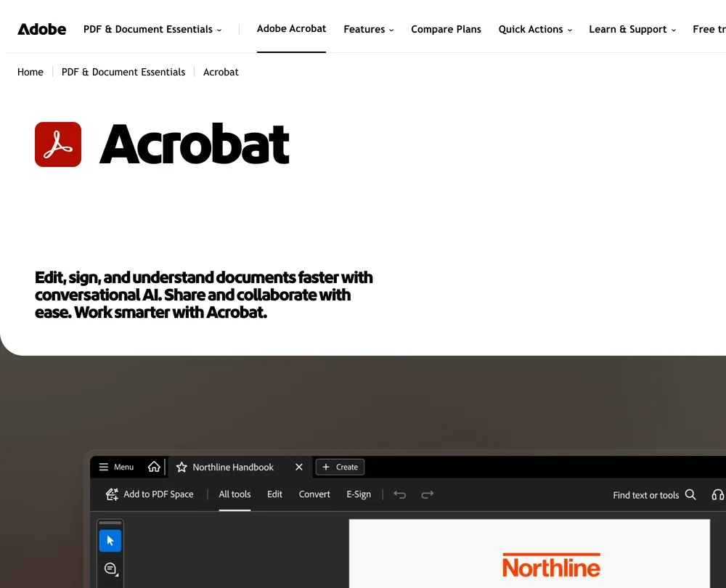726x588 pixels.
Task: Click the Home breadcrumb link
Action: coord(30,72)
